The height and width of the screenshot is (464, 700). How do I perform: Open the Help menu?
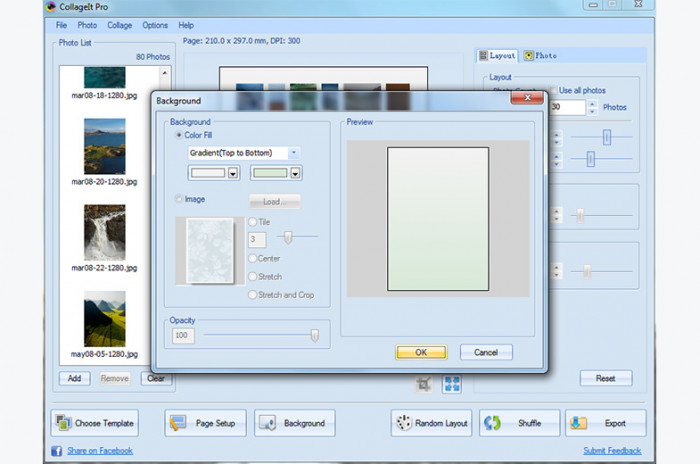click(x=186, y=25)
